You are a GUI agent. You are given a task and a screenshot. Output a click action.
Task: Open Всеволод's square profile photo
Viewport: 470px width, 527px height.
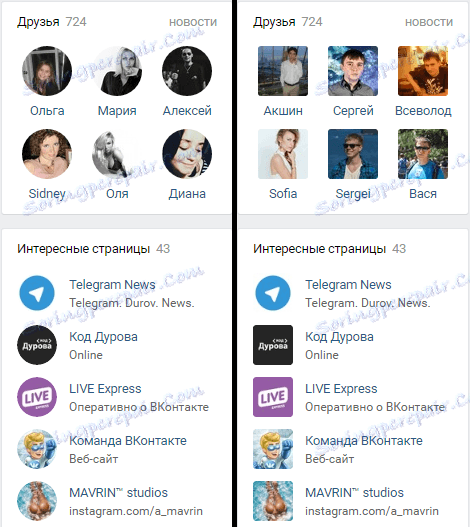point(423,71)
